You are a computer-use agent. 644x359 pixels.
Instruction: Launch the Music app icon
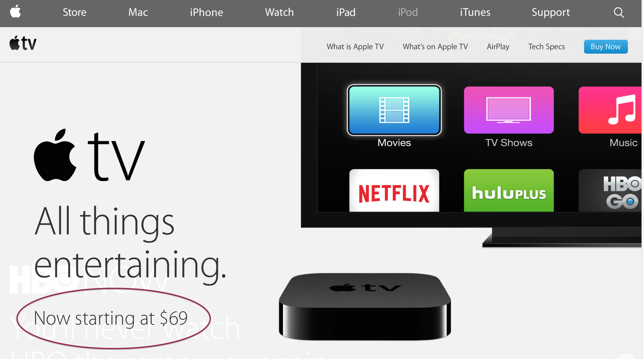pos(611,110)
